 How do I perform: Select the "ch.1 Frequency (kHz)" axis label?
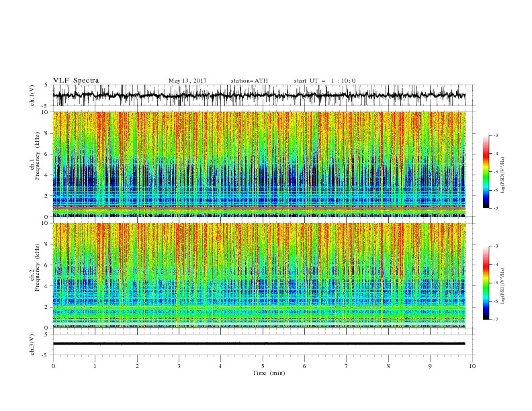click(x=35, y=156)
